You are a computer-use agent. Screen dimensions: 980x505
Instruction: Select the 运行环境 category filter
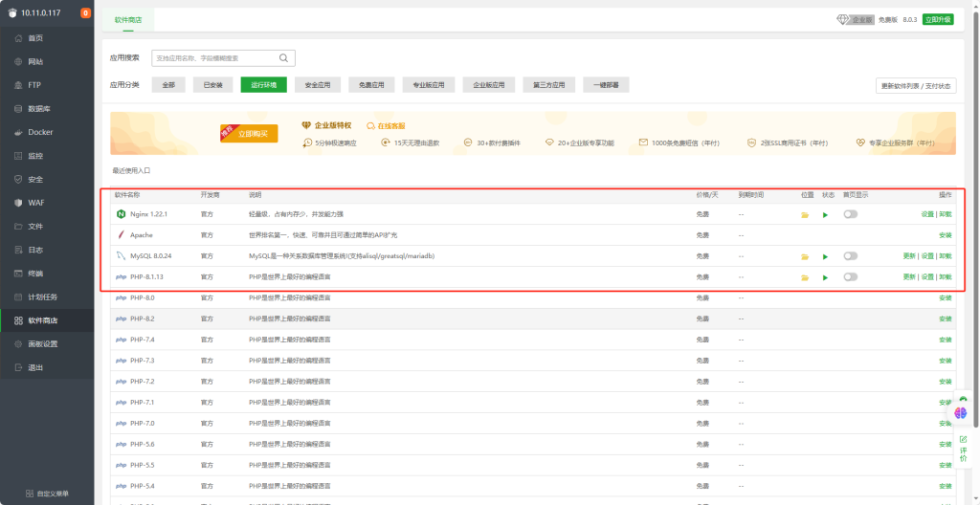[x=264, y=85]
